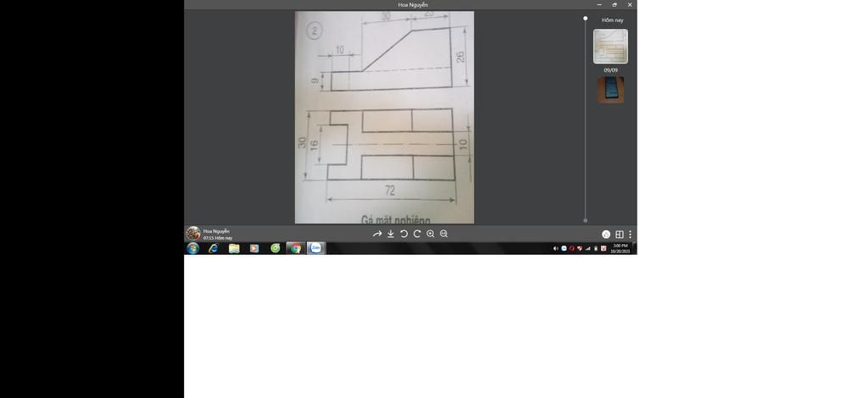The height and width of the screenshot is (398, 868).
Task: Zoom out of the drawing image
Action: pos(443,234)
